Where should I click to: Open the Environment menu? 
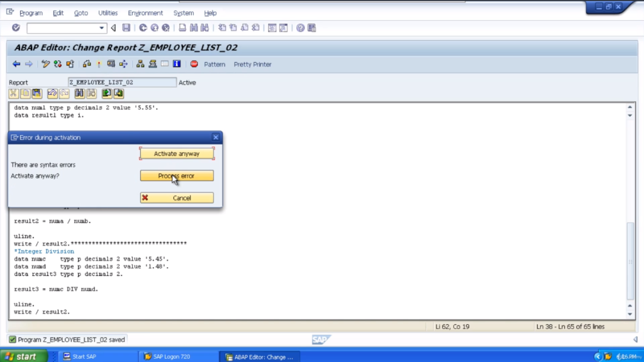point(145,13)
